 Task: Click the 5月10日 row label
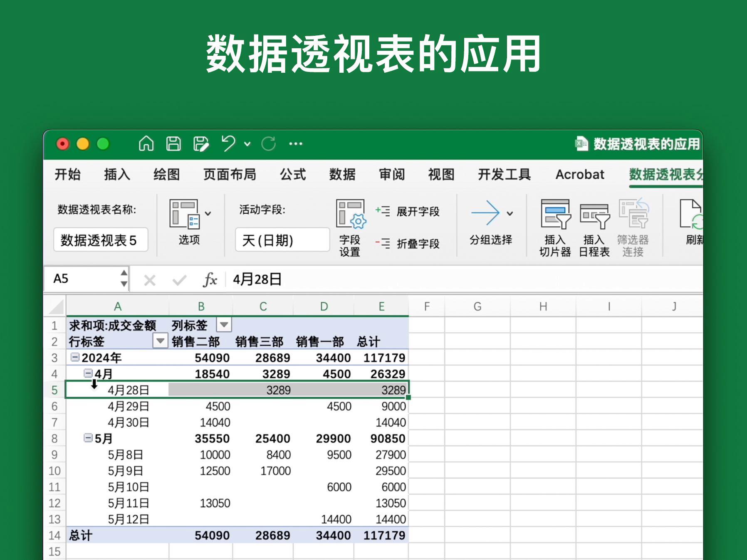tap(129, 487)
